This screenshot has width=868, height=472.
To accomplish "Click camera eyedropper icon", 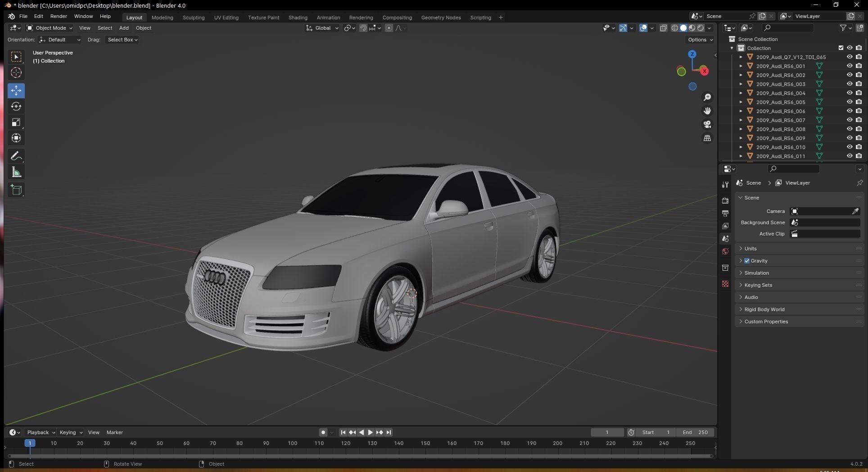I will pos(855,211).
